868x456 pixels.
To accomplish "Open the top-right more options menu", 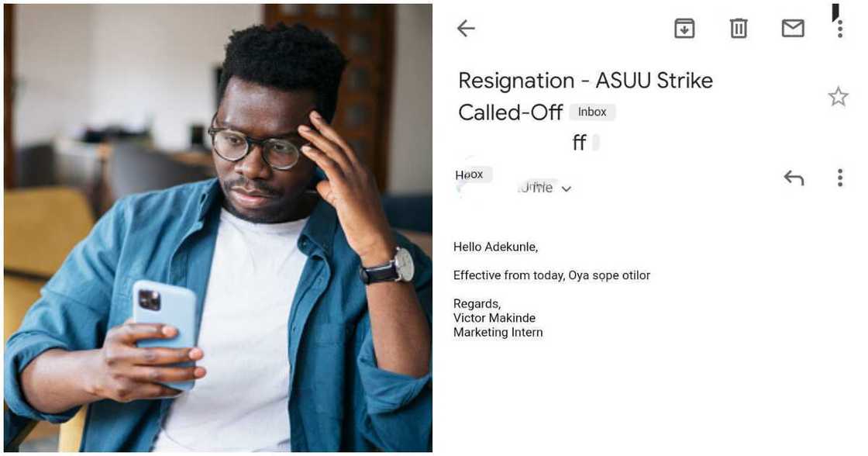I will pos(839,29).
